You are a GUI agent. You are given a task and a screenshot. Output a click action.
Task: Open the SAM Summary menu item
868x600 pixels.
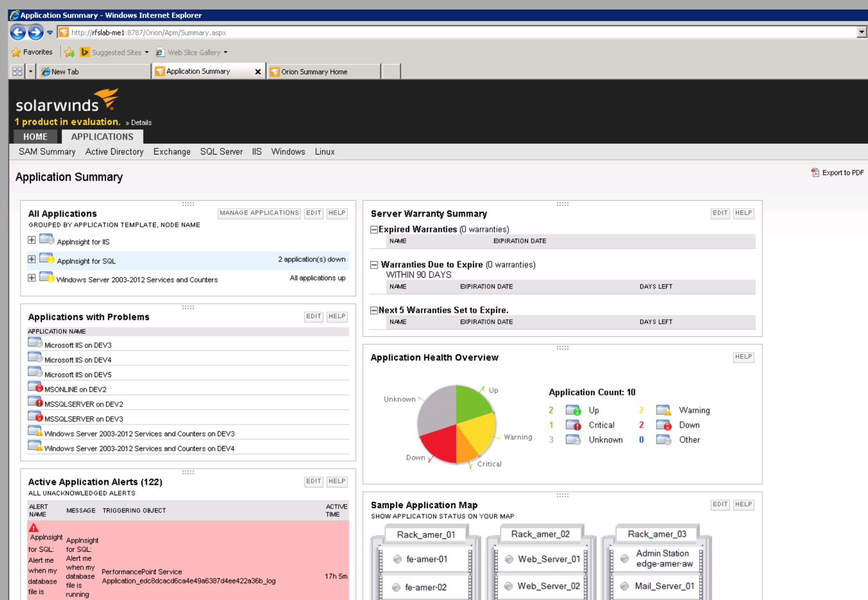pyautogui.click(x=47, y=152)
